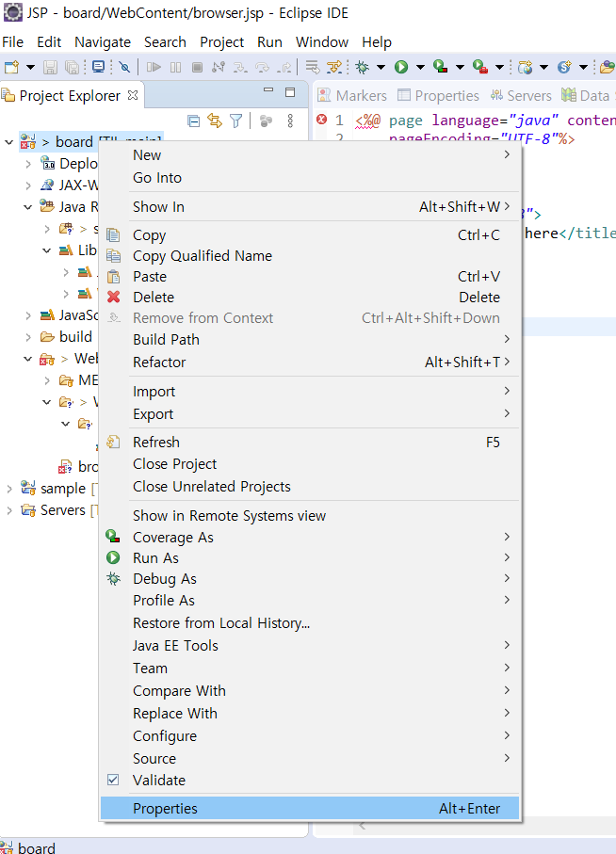Viewport: 616px width, 854px height.
Task: Click the green Run toolbar icon
Action: (x=401, y=67)
